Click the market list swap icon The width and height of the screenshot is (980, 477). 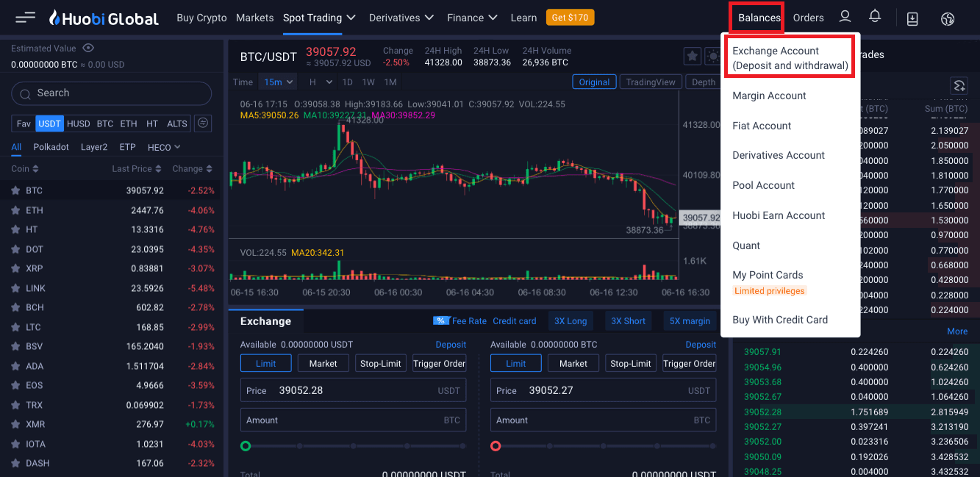tap(204, 123)
